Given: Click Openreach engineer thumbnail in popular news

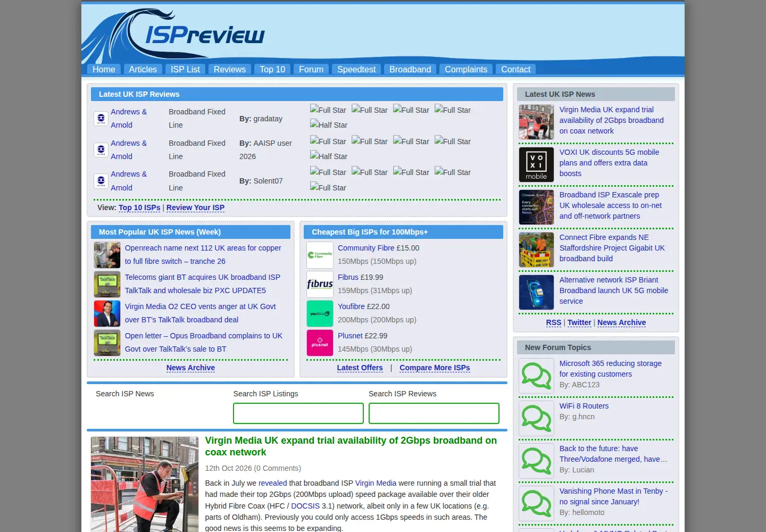Looking at the screenshot, I should pos(107,255).
